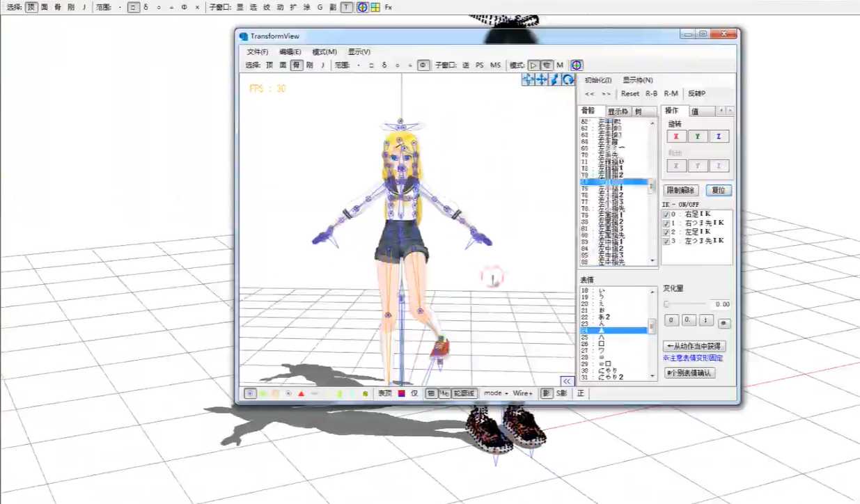Toggle the 轮廓线 outline button

(464, 393)
